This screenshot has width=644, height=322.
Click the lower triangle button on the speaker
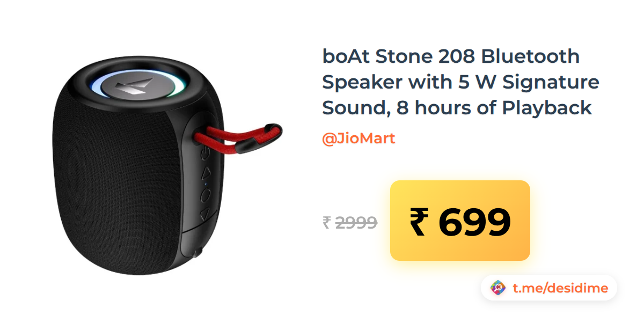(x=204, y=214)
